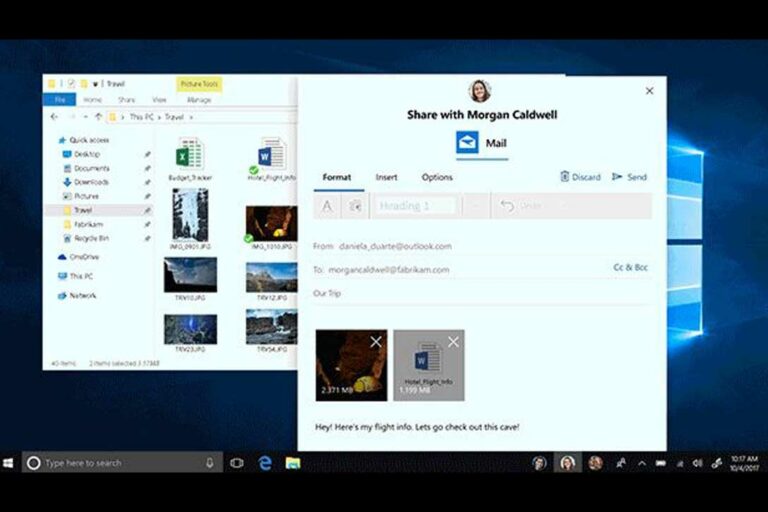Select Quick access in navigation pane

[x=83, y=140]
